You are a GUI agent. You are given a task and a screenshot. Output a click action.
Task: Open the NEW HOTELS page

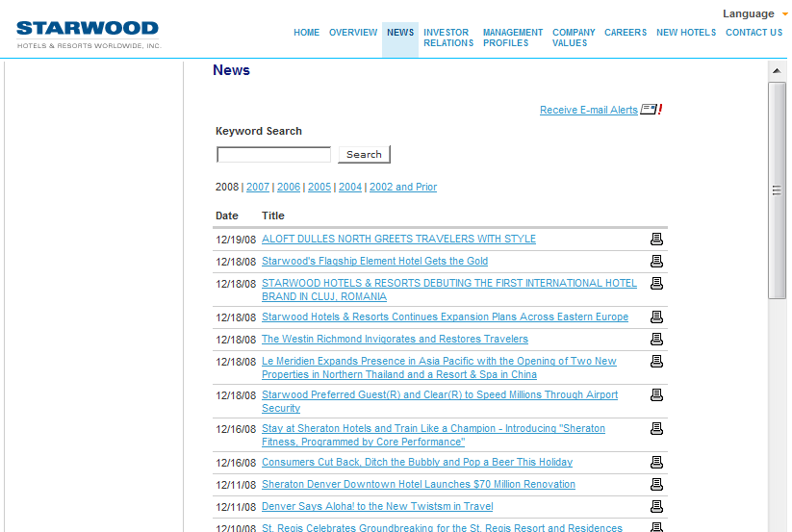tap(686, 33)
